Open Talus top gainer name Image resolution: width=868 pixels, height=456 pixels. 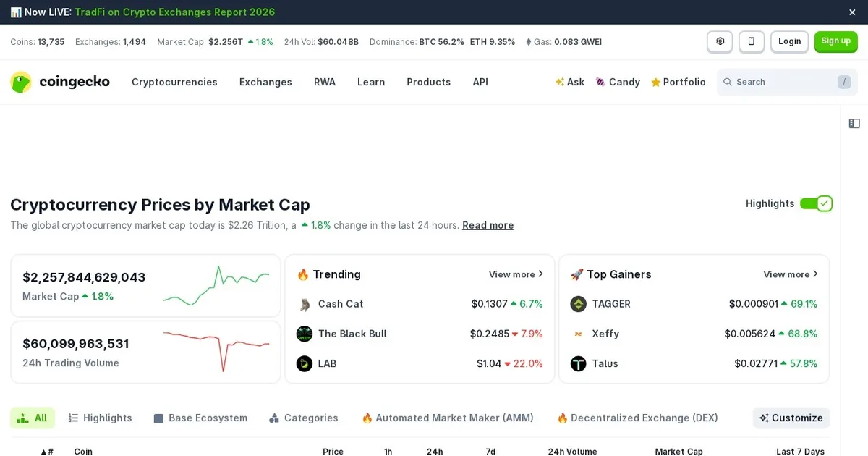(x=605, y=363)
